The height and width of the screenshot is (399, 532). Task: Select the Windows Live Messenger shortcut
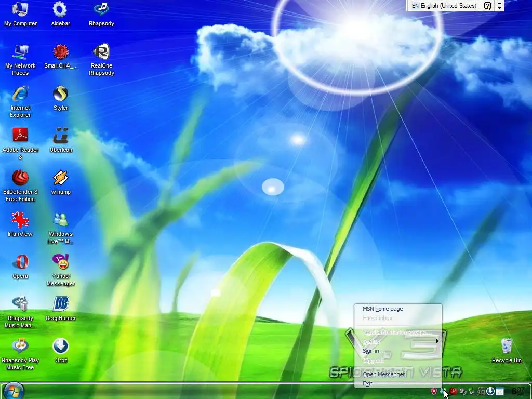(x=61, y=228)
